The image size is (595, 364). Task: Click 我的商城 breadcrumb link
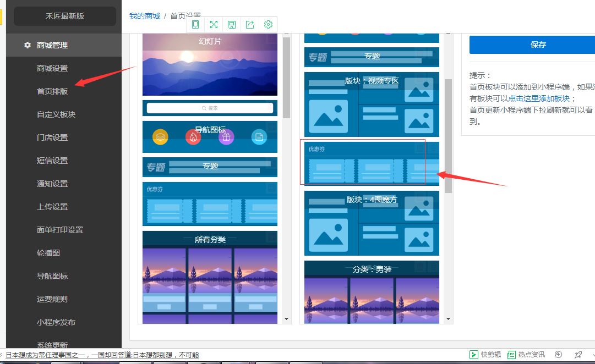click(x=145, y=16)
